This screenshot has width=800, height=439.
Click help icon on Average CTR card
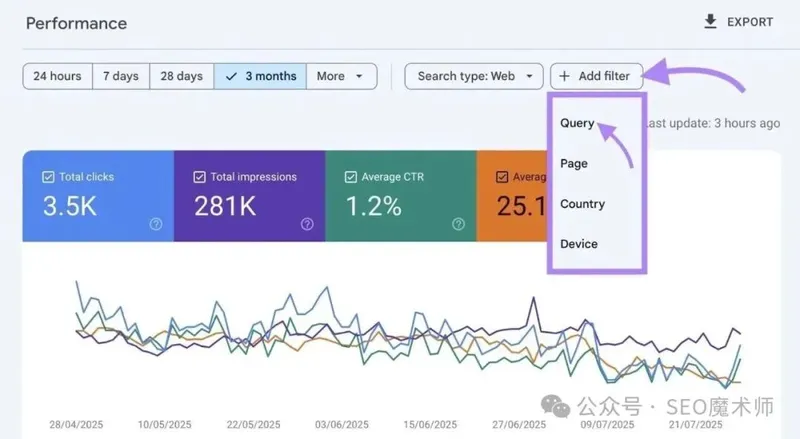459,224
